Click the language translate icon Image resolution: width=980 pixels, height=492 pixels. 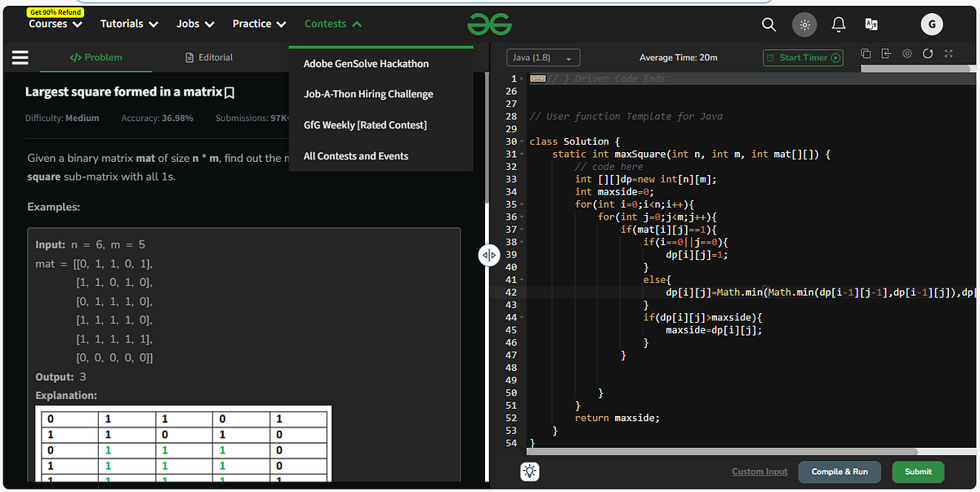(871, 25)
